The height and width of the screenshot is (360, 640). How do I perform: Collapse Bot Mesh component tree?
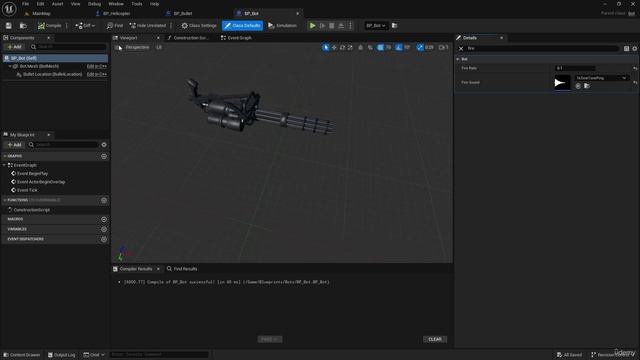click(x=10, y=66)
